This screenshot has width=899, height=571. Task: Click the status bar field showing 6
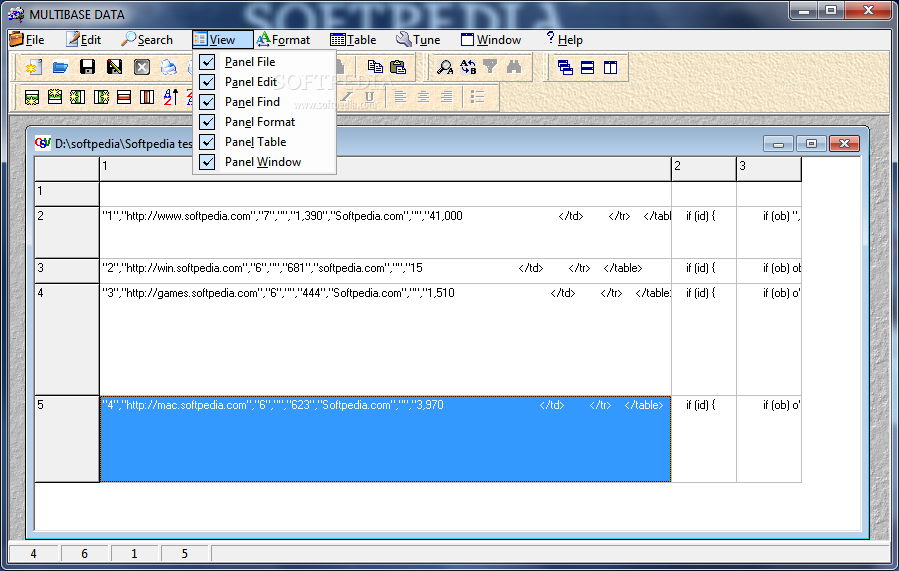click(x=84, y=554)
